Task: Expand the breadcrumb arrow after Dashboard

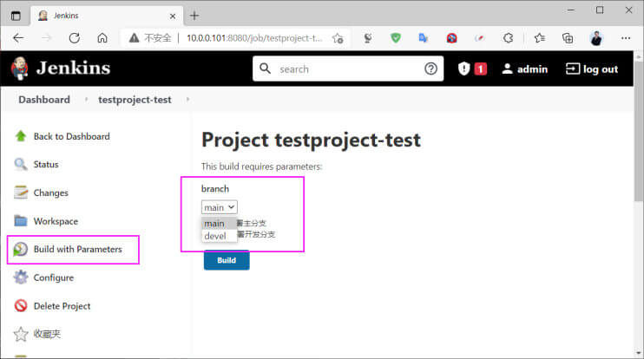Action: pos(86,100)
